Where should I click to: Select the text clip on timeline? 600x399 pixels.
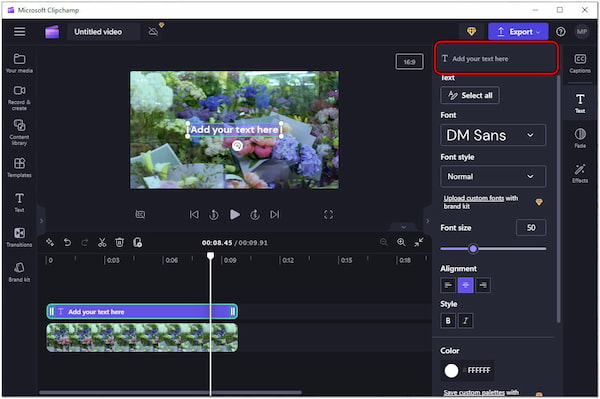pos(142,311)
